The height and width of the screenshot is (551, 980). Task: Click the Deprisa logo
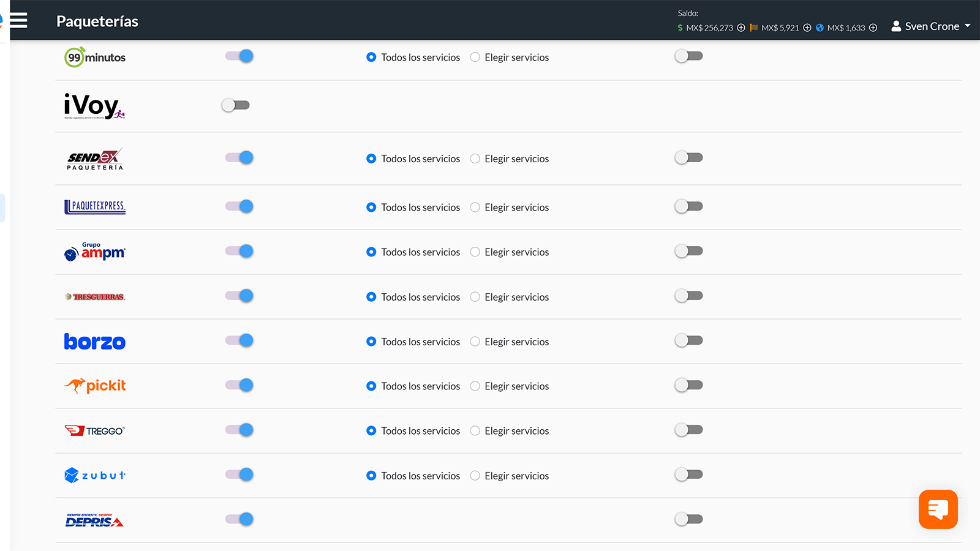(95, 520)
